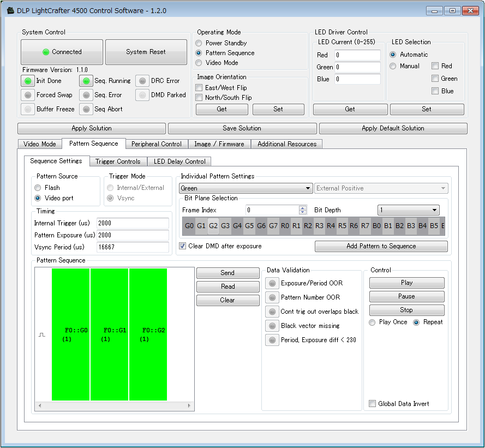485x448 pixels.
Task: Select bit plane B0
Action: [376, 226]
